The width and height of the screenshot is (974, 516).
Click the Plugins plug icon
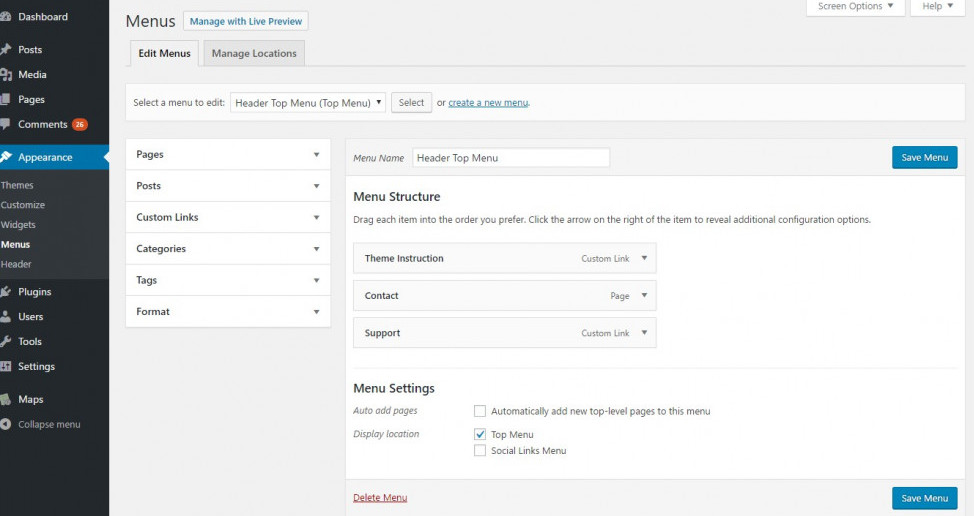pos(5,291)
